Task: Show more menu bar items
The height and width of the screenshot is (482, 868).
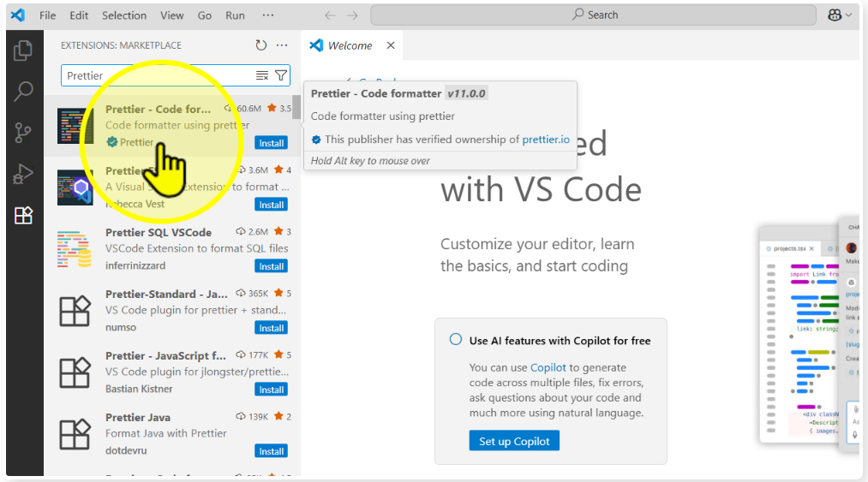Action: (268, 15)
